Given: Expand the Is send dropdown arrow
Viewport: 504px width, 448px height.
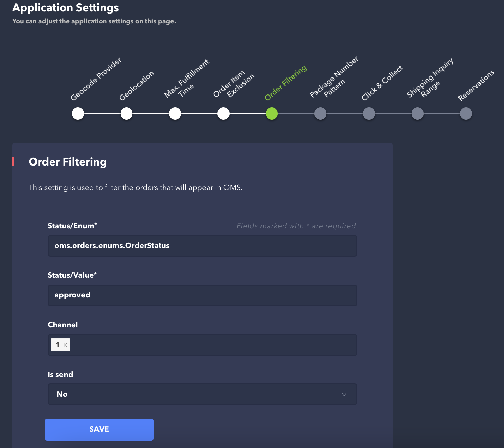Looking at the screenshot, I should coord(344,394).
